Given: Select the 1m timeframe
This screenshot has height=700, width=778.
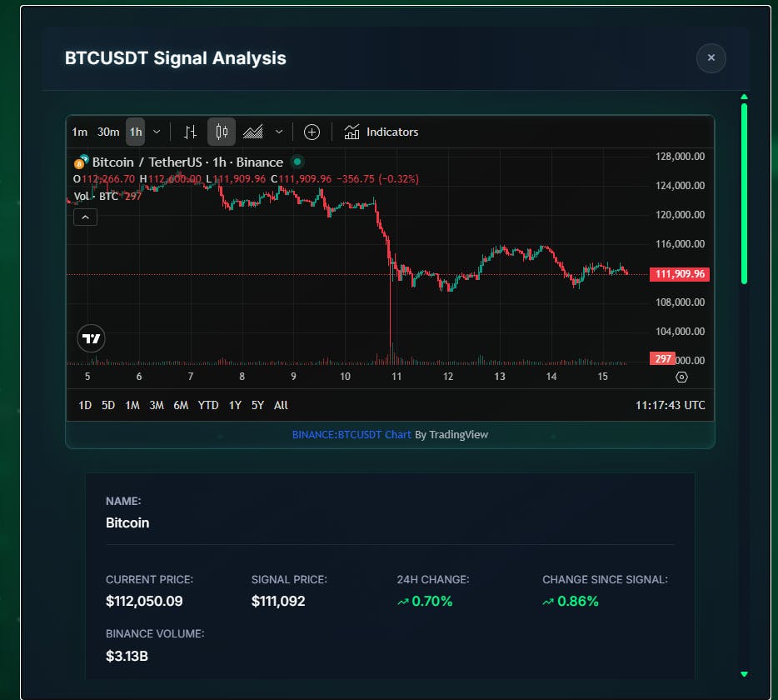Looking at the screenshot, I should tap(79, 132).
